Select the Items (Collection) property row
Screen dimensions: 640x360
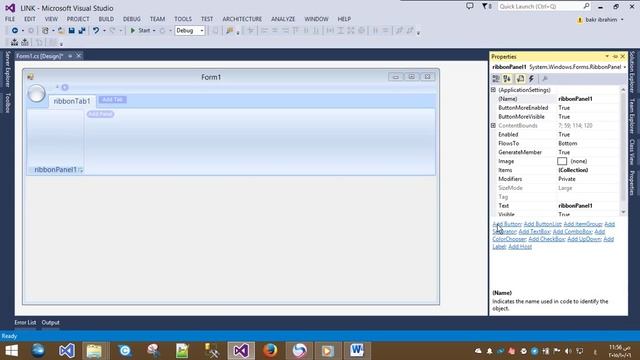[555, 170]
